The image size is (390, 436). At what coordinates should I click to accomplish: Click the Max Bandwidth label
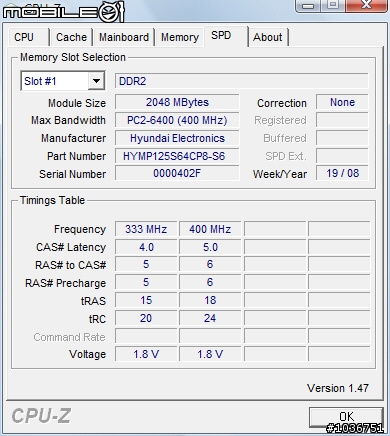(x=68, y=120)
